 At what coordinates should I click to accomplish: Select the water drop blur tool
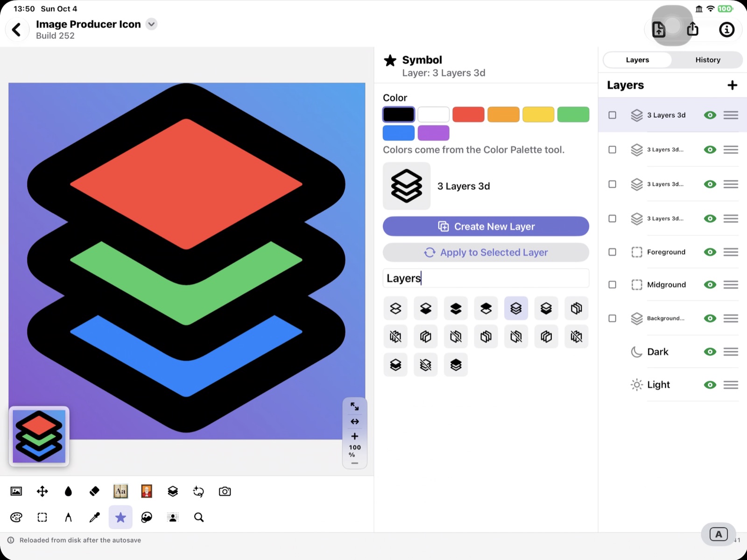click(x=68, y=491)
